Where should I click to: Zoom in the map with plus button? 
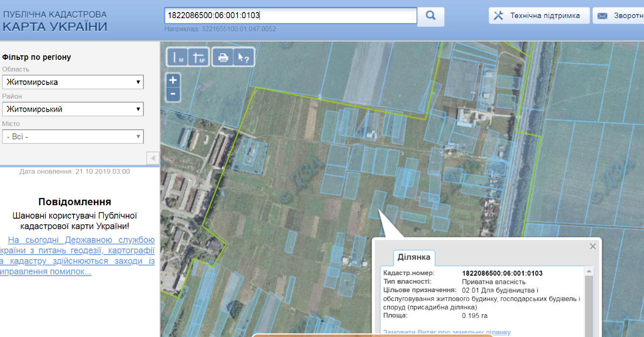(173, 80)
